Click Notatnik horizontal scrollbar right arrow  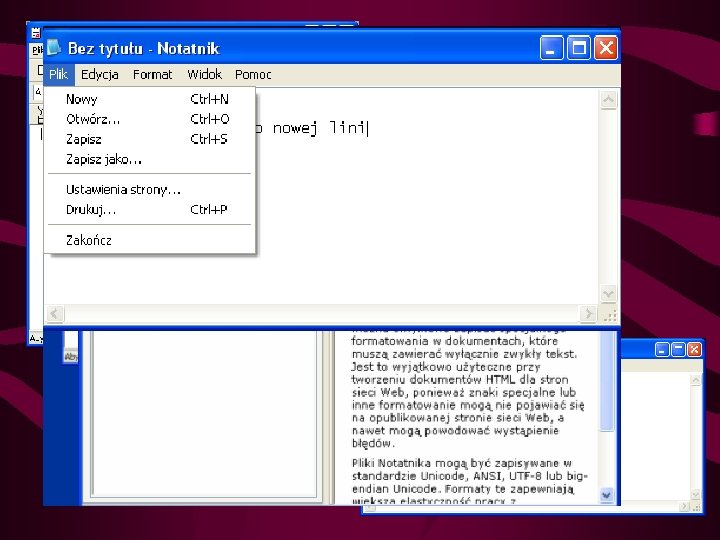[x=588, y=314]
